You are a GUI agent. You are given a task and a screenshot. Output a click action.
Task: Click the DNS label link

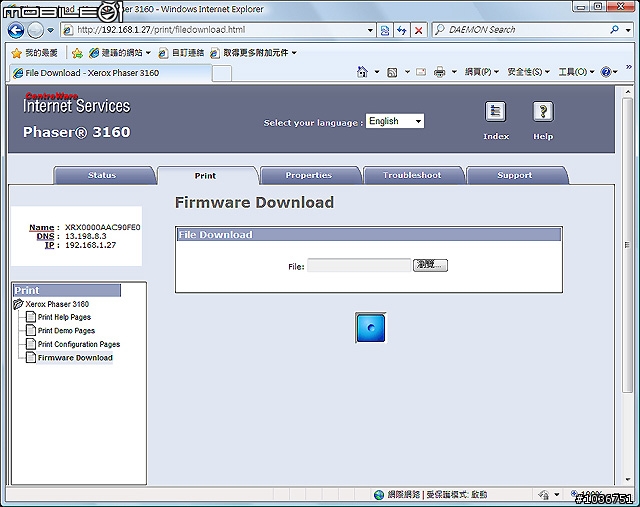coord(45,236)
